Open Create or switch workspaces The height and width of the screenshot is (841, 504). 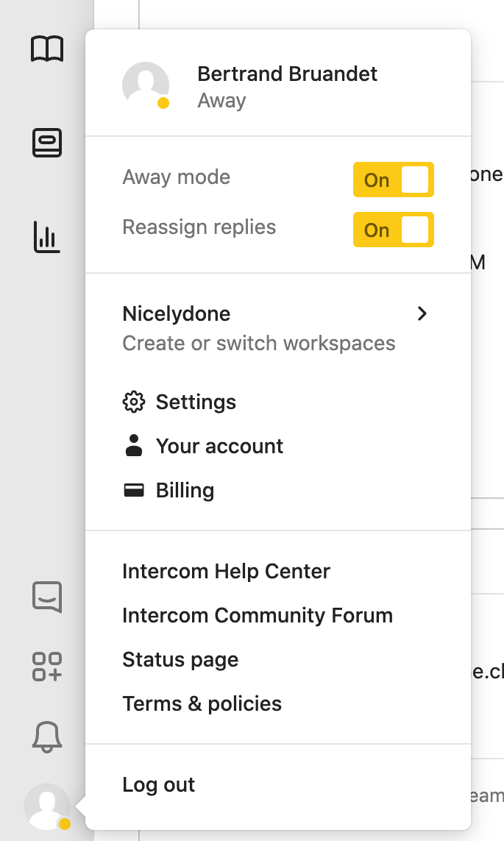click(259, 343)
